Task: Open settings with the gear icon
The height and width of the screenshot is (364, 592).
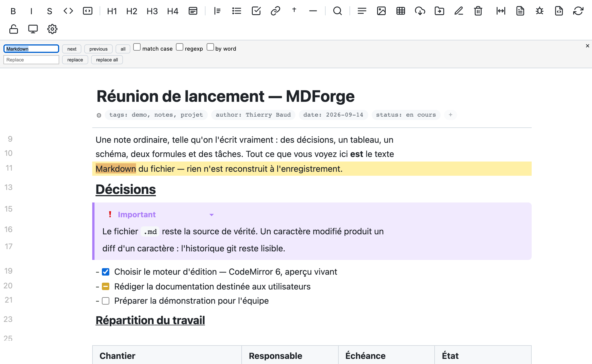Action: click(52, 29)
